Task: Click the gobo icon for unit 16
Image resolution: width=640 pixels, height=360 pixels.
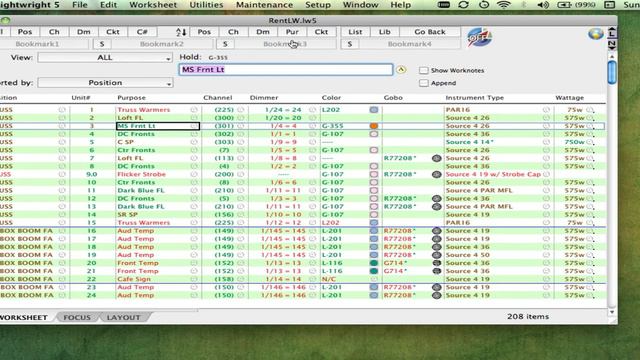Action: pyautogui.click(x=437, y=231)
